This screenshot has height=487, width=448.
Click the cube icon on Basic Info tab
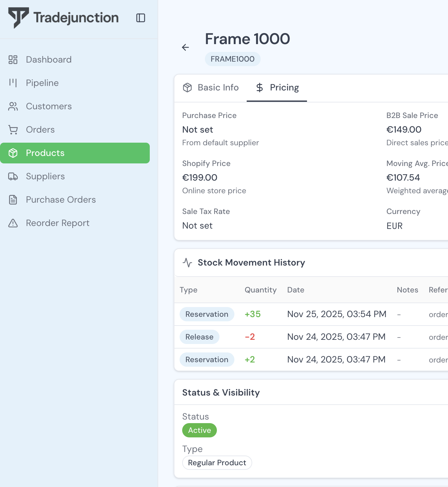click(187, 88)
